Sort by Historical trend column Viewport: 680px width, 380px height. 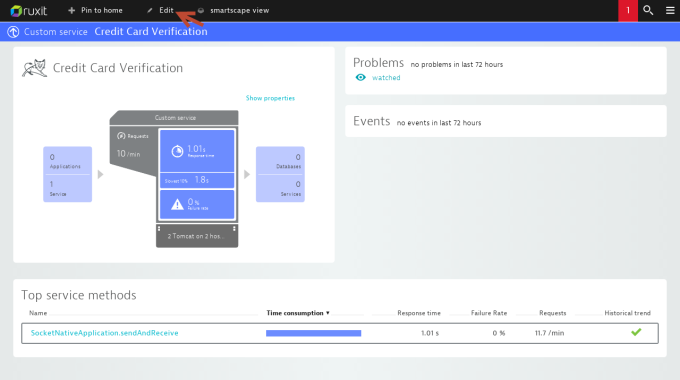point(628,313)
